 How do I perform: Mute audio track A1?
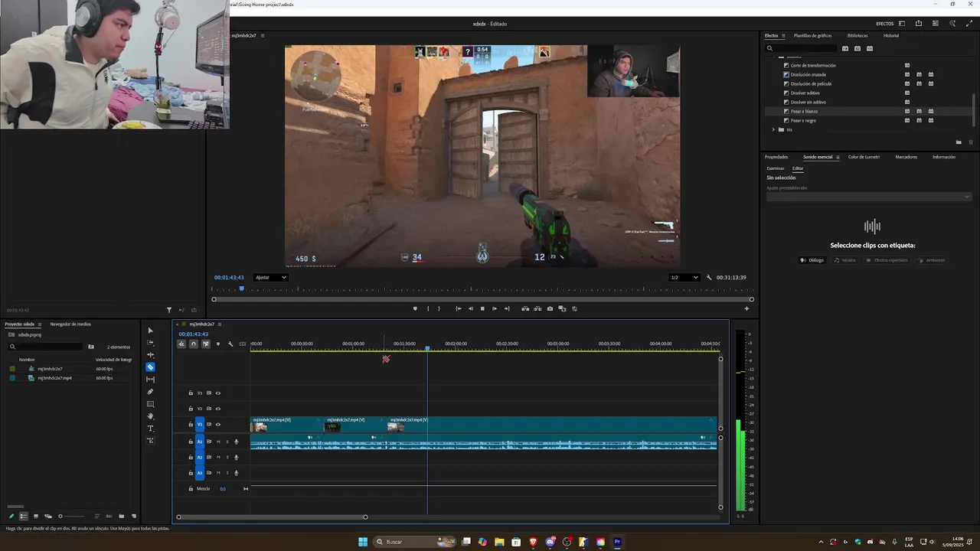click(218, 442)
